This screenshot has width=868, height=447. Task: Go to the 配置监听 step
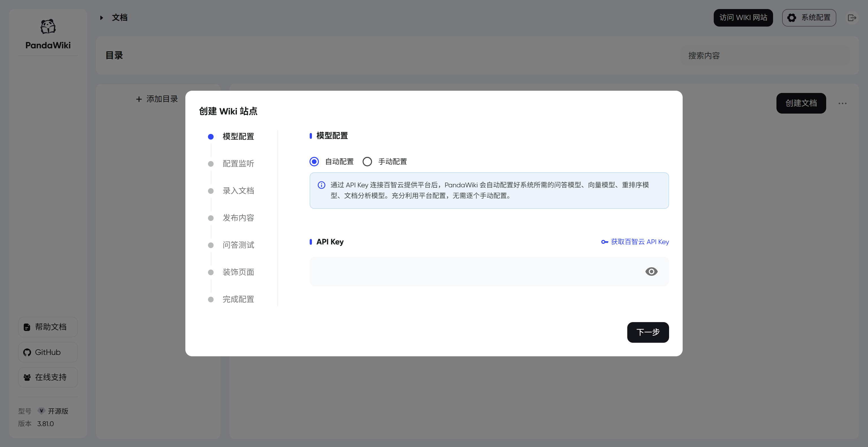click(238, 164)
